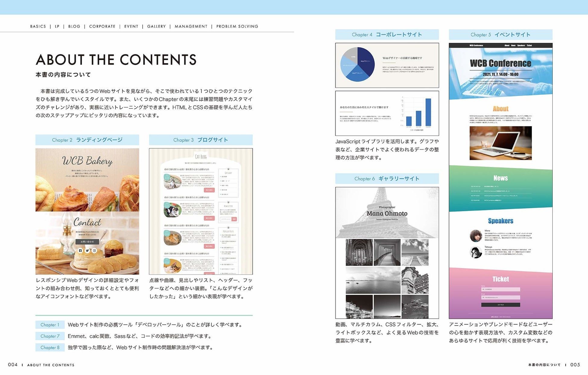This screenshot has height=375, width=588.
Task: Select GALLERY in the top navigation
Action: (x=156, y=26)
